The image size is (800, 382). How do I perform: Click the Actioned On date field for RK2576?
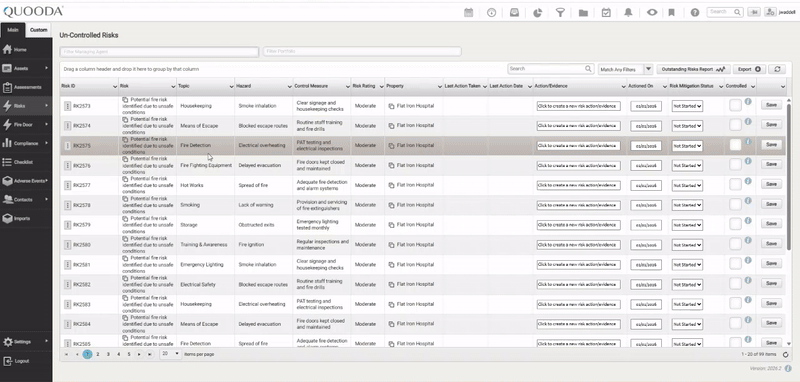coord(646,166)
